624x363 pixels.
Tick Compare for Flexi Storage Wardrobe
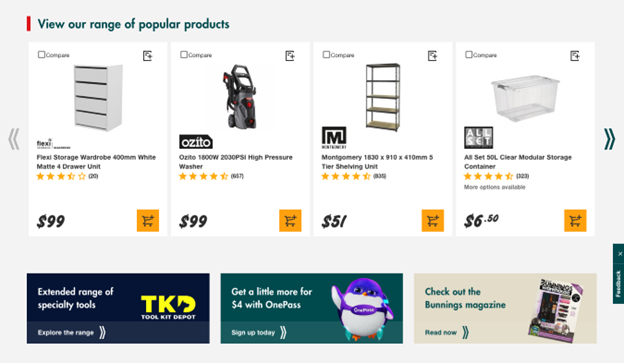click(41, 55)
